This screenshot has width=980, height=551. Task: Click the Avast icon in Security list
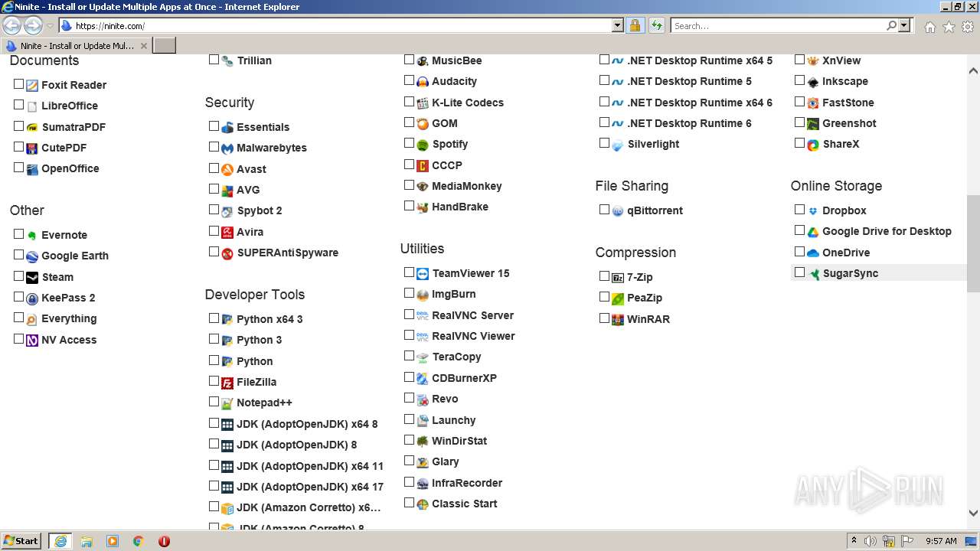click(227, 170)
